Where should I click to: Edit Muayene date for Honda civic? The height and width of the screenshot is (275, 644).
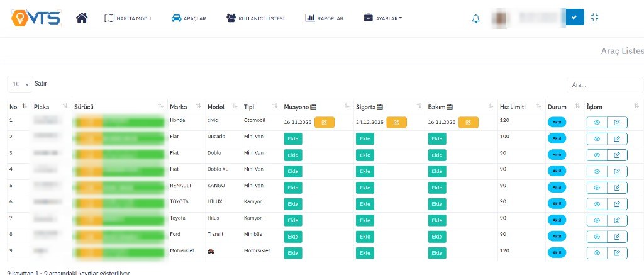(x=325, y=123)
